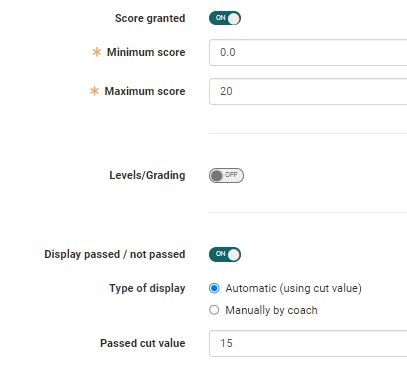Focus the Maximum score field showing 20

click(308, 91)
